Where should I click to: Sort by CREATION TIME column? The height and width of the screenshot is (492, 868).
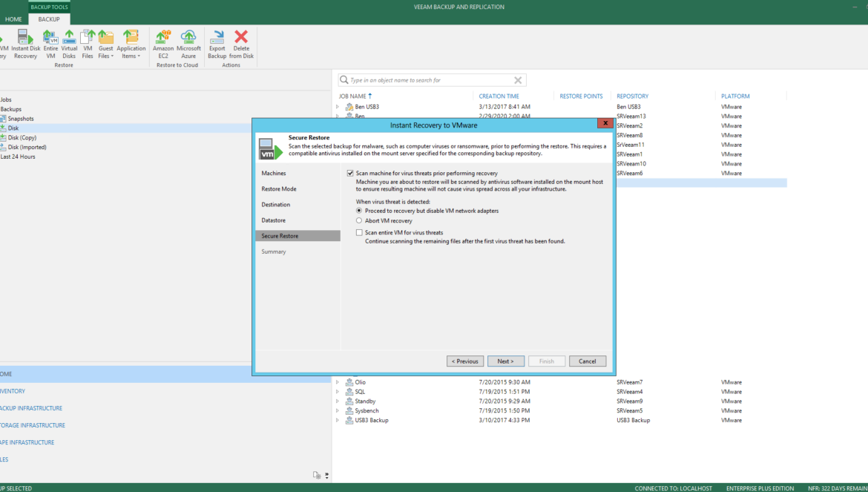[499, 96]
